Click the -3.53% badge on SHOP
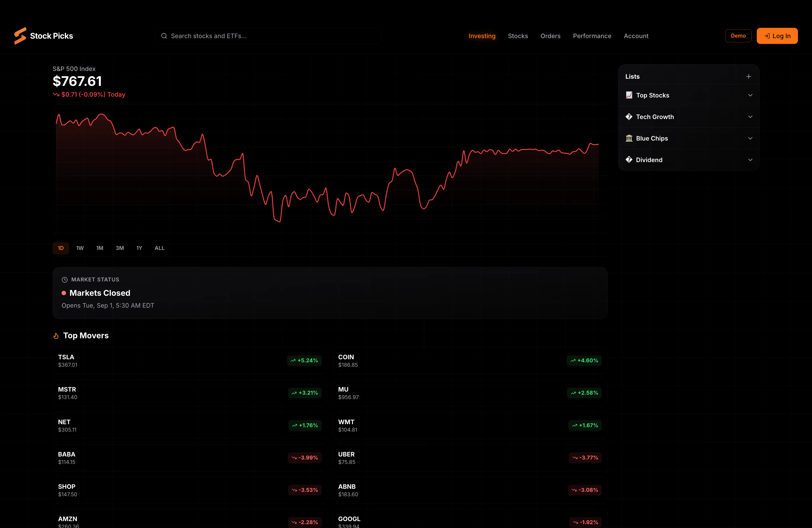Image resolution: width=812 pixels, height=528 pixels. [x=305, y=490]
